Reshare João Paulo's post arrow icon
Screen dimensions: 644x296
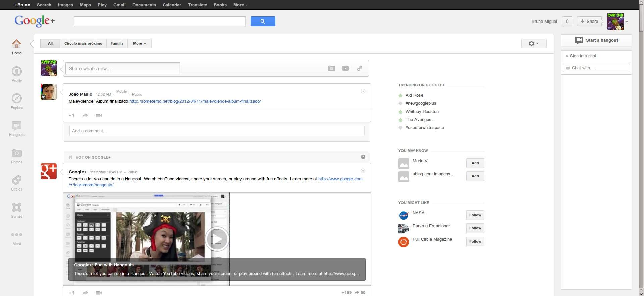pyautogui.click(x=85, y=115)
